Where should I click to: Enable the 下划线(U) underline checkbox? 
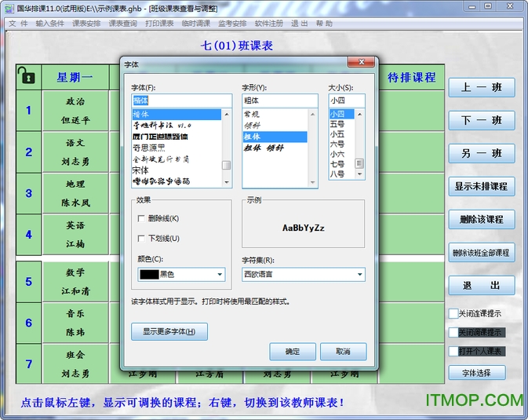[141, 239]
